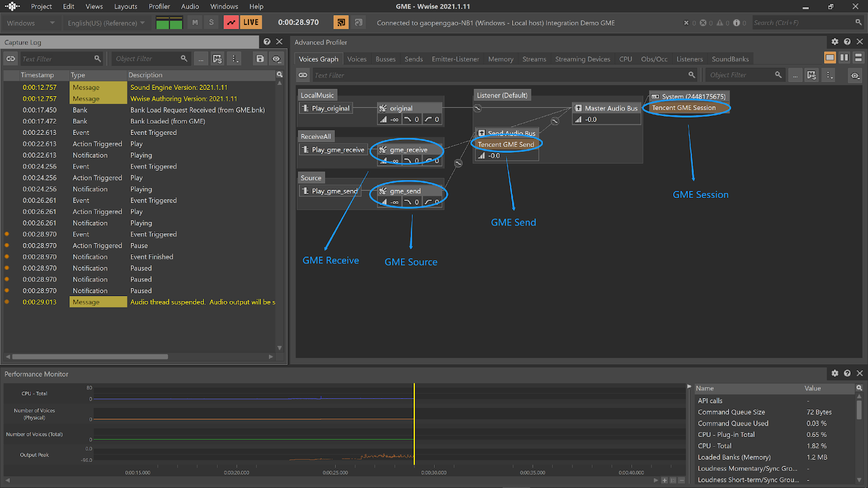The width and height of the screenshot is (868, 488).
Task: Toggle Capture Log link filter icon
Action: click(x=11, y=59)
